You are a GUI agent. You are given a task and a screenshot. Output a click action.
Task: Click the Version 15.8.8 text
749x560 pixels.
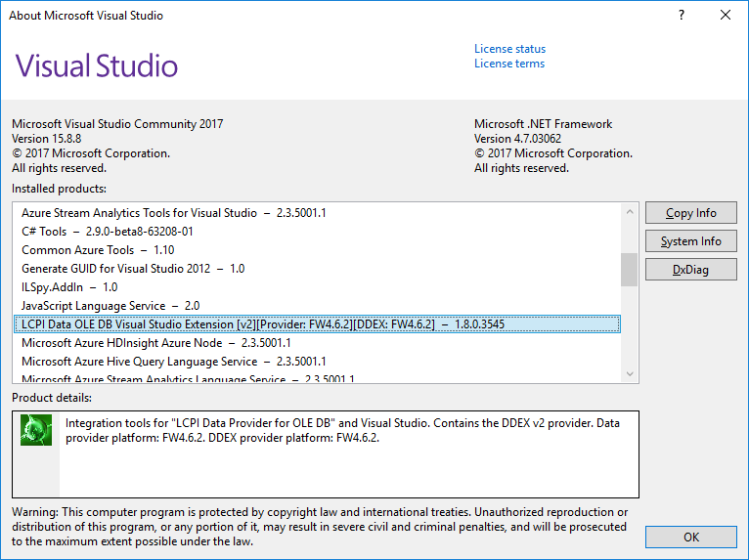pos(46,139)
